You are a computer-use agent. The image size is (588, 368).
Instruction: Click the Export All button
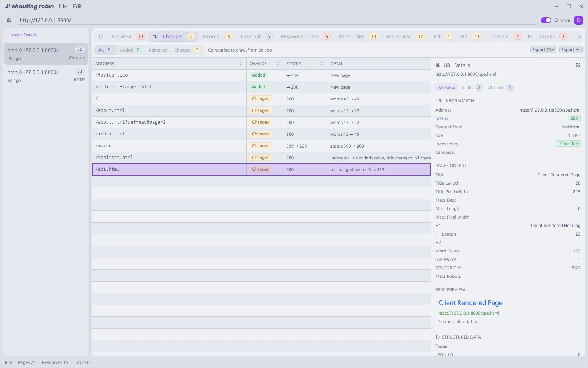[571, 50]
